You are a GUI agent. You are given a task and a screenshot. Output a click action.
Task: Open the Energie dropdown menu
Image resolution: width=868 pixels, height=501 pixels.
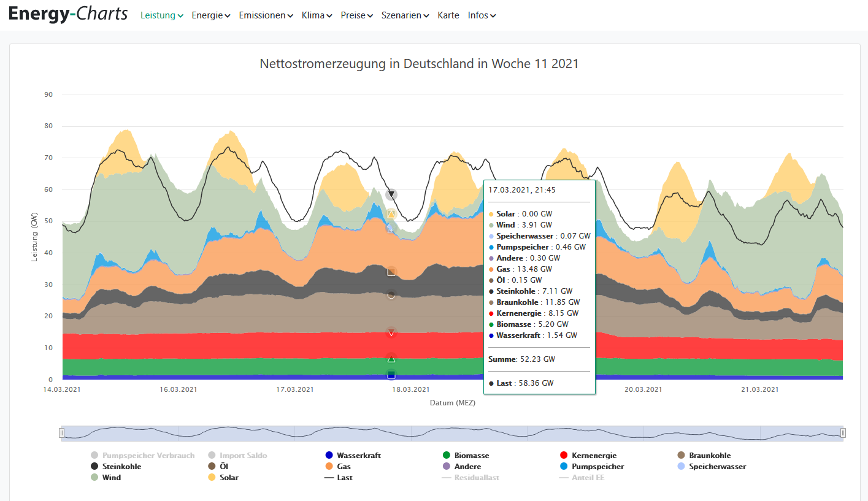pyautogui.click(x=211, y=15)
